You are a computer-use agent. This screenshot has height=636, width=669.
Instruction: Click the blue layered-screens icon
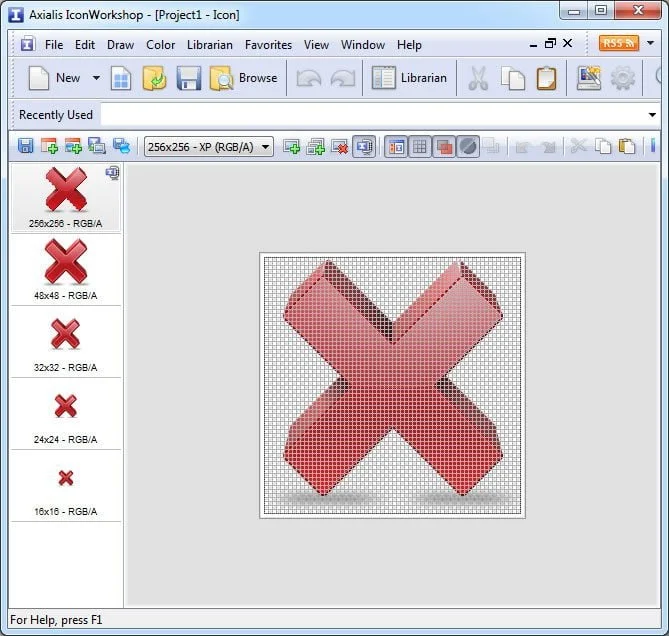click(121, 146)
